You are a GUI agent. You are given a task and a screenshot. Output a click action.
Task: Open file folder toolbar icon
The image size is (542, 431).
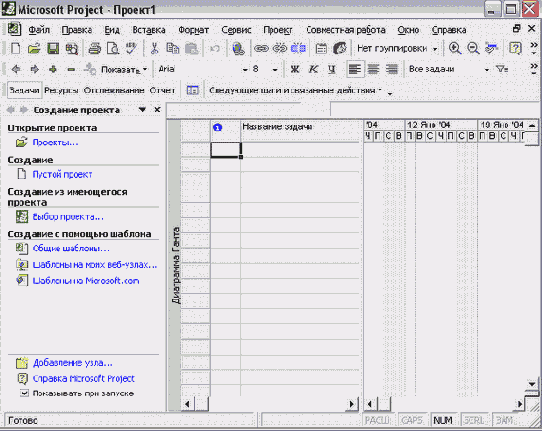tap(34, 48)
